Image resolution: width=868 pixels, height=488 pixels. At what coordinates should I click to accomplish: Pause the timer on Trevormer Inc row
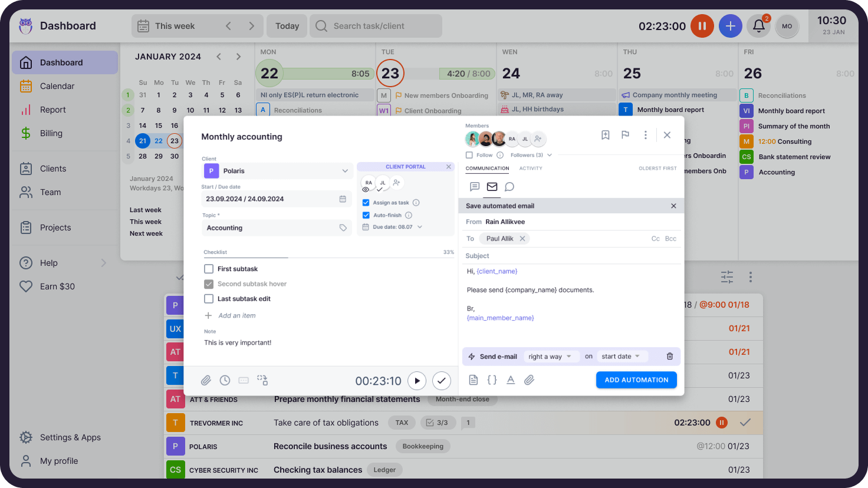click(x=721, y=423)
